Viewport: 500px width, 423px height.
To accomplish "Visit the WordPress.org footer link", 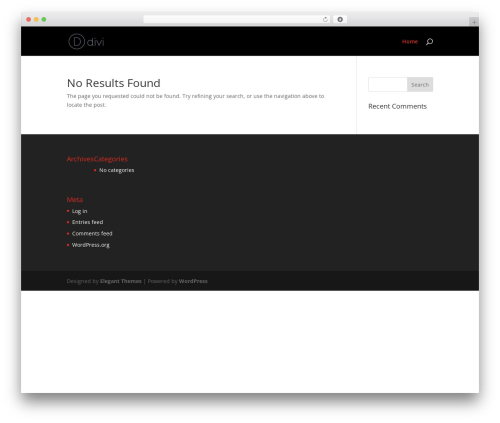I will coord(91,245).
